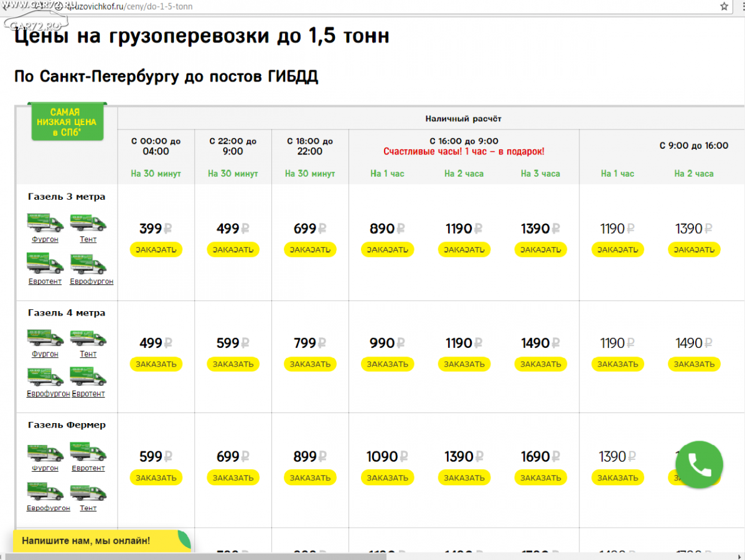Order Газель 3 метра for 399 rubles
This screenshot has width=745, height=560.
[x=156, y=250]
